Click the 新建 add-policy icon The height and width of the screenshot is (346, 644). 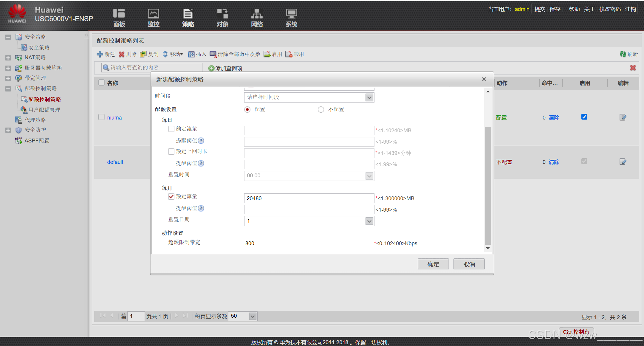(x=100, y=54)
